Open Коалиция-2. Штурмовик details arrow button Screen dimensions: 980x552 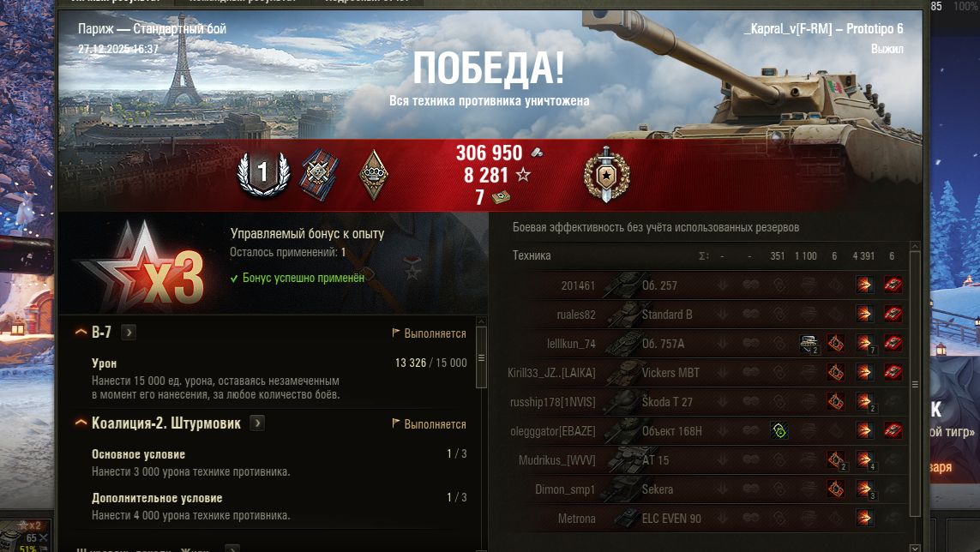click(257, 423)
